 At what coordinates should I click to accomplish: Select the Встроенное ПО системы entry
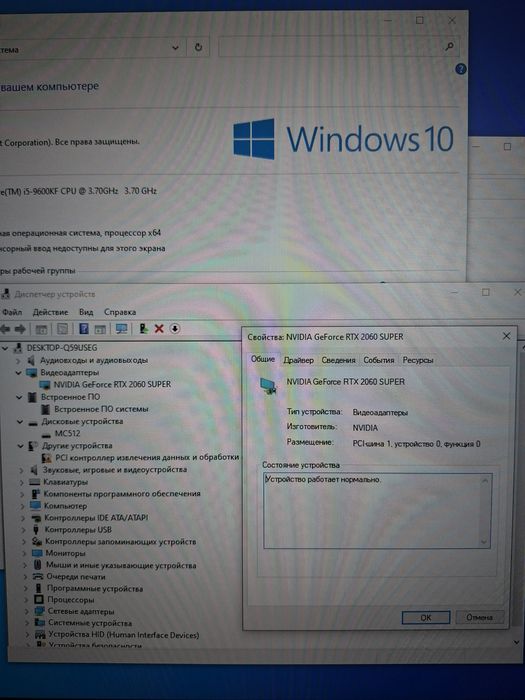[101, 409]
